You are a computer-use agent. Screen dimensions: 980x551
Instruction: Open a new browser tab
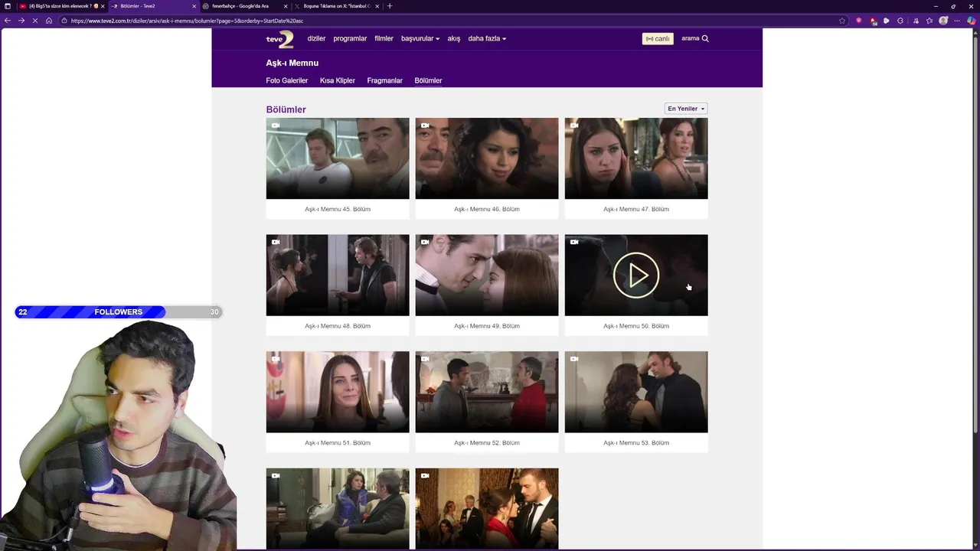coord(390,6)
